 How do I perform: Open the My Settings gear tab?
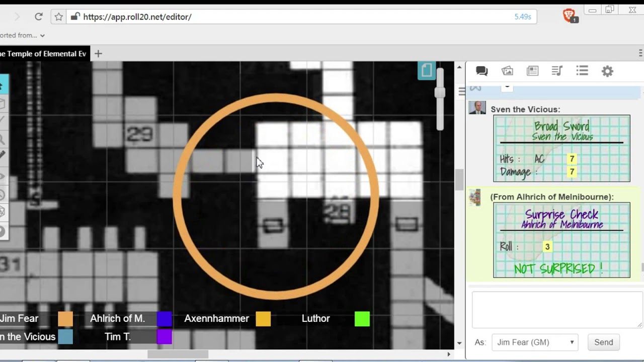pyautogui.click(x=607, y=71)
